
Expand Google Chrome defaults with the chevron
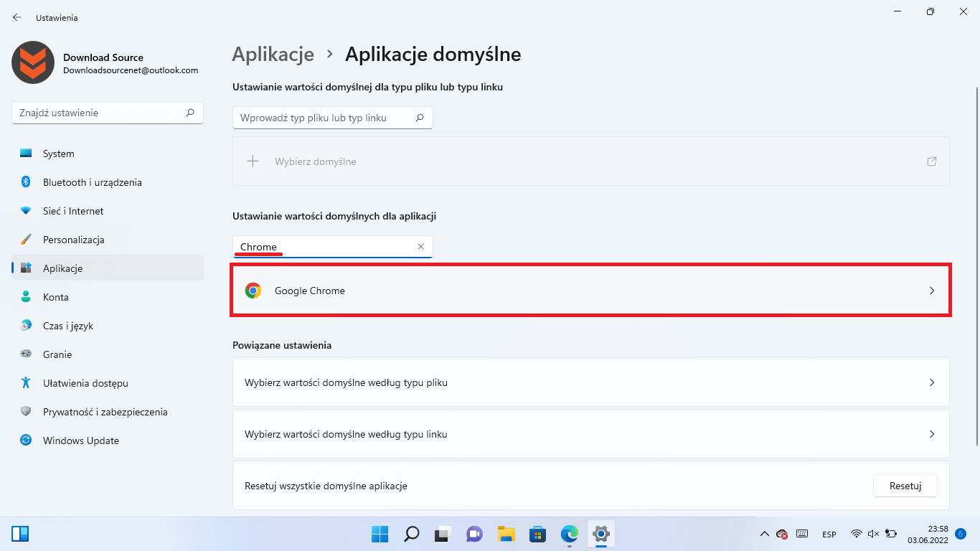(932, 291)
